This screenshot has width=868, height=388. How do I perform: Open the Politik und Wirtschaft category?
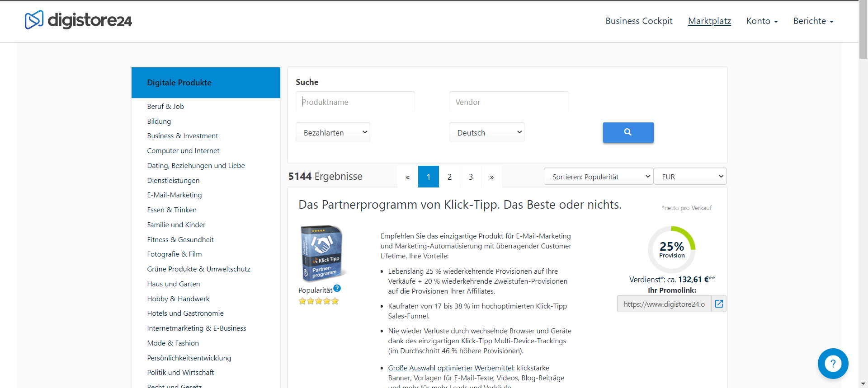180,372
